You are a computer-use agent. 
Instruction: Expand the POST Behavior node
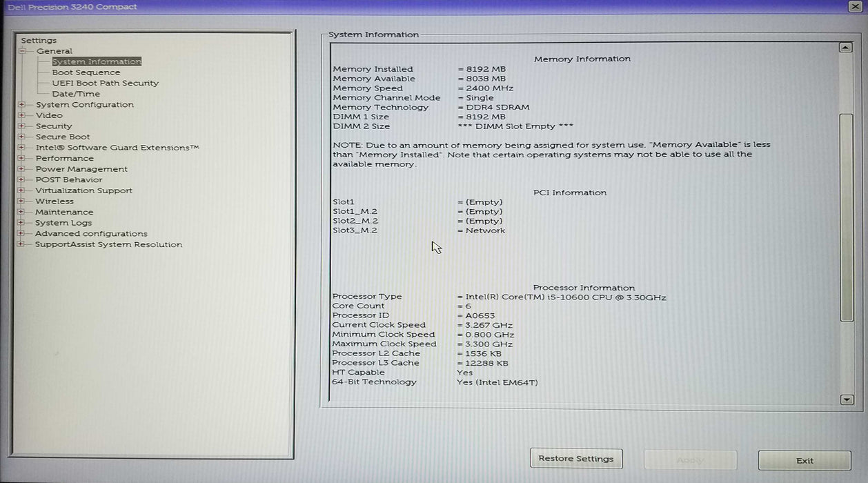click(x=22, y=179)
